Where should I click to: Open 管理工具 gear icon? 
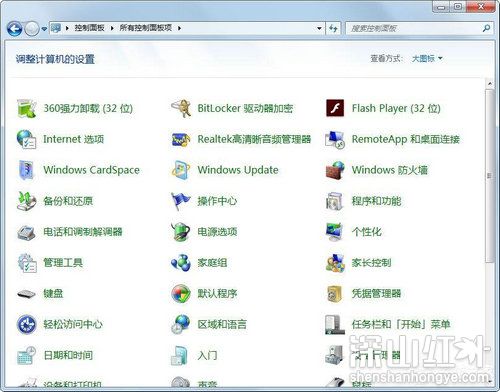(x=27, y=263)
